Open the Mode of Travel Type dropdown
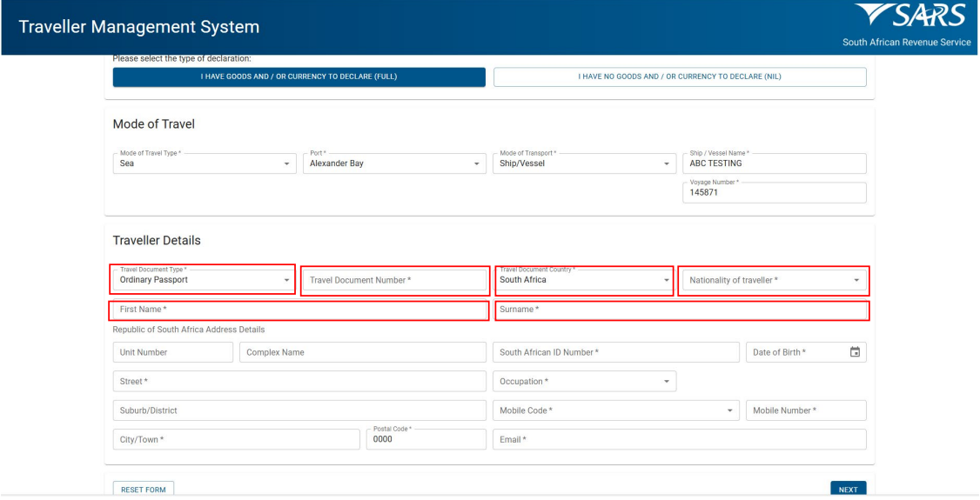The height and width of the screenshot is (500, 980). 204,163
